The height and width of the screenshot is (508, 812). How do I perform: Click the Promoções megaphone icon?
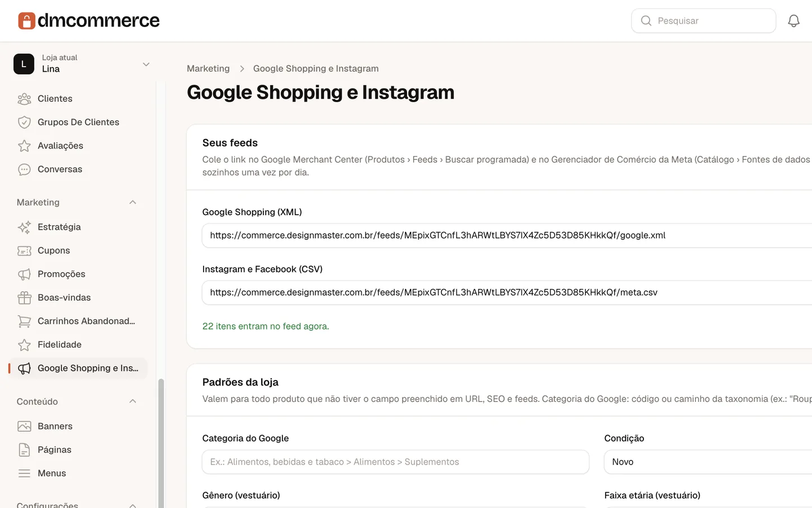pyautogui.click(x=24, y=274)
